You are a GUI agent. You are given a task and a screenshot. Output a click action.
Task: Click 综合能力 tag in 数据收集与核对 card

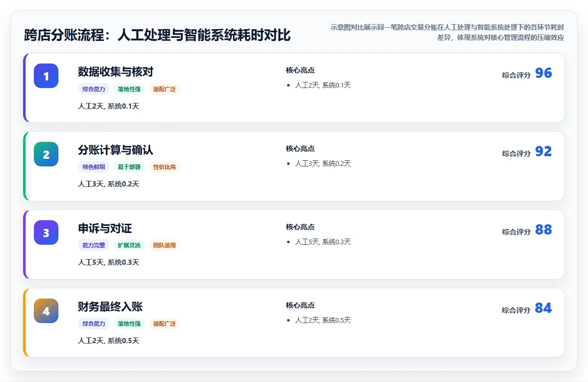pos(94,89)
